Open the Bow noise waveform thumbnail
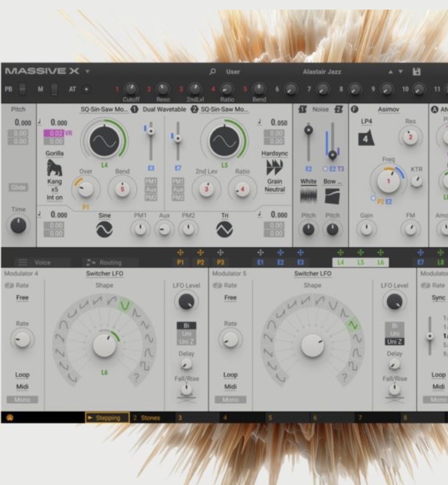The image size is (448, 485). pos(332,196)
